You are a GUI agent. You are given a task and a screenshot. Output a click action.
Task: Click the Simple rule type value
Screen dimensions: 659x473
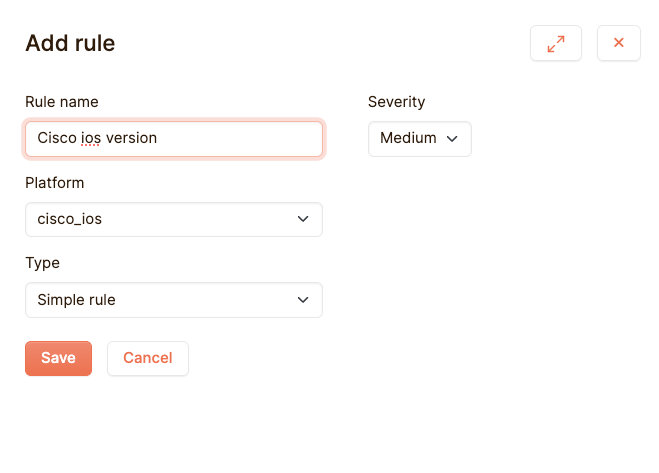(x=76, y=300)
